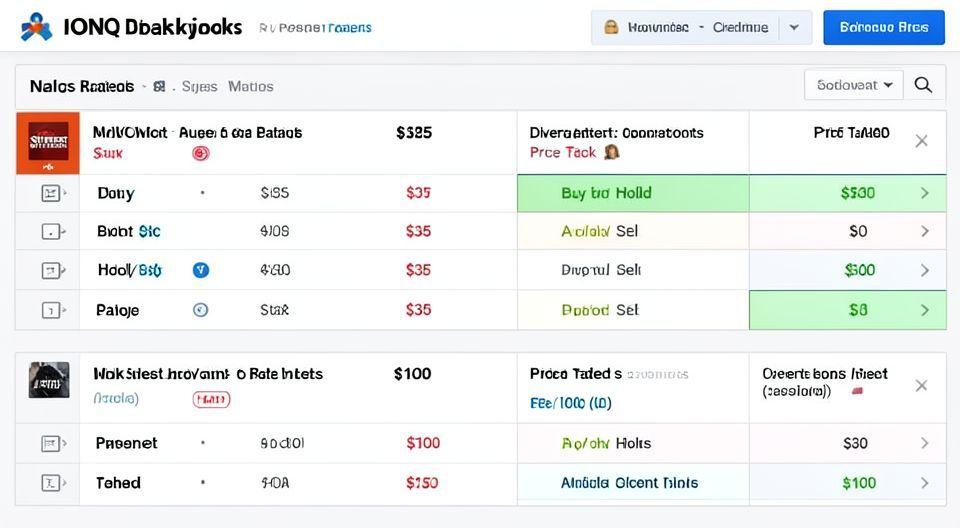The height and width of the screenshot is (528, 960).
Task: Click the blue circle icon in the Paloje row
Action: click(200, 310)
